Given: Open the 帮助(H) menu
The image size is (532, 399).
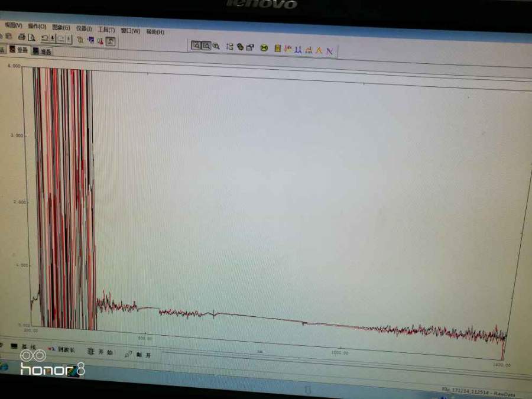Looking at the screenshot, I should 155,31.
